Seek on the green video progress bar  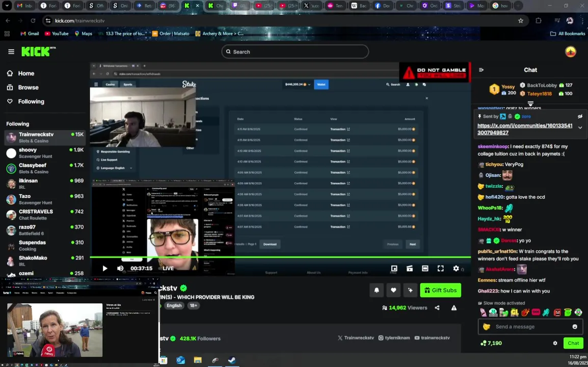tap(280, 257)
